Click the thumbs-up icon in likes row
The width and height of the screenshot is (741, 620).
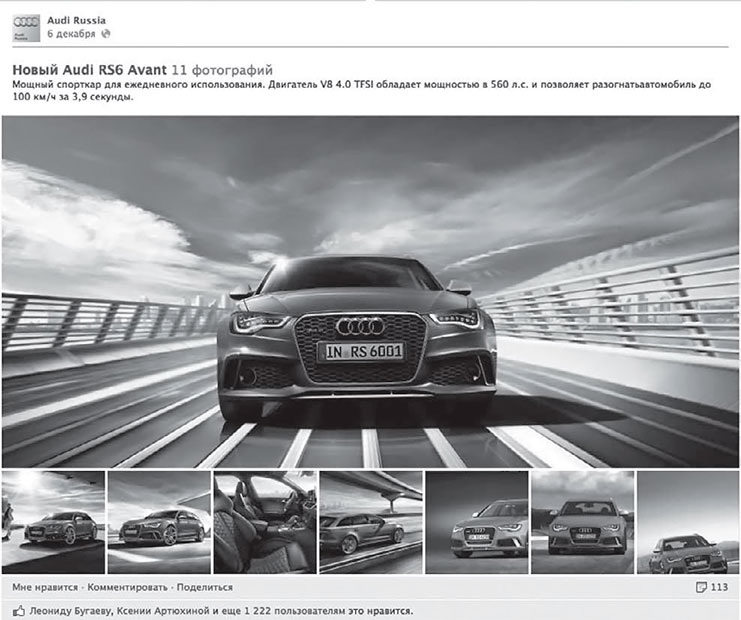pos(18,609)
